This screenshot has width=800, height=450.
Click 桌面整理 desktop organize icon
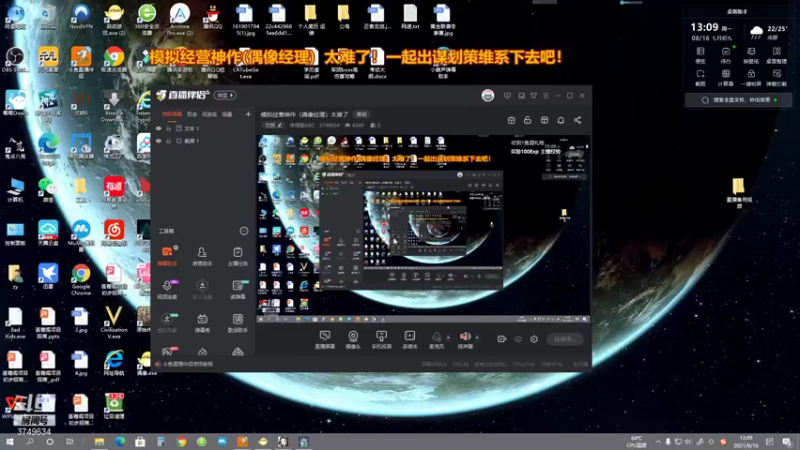pyautogui.click(x=777, y=55)
